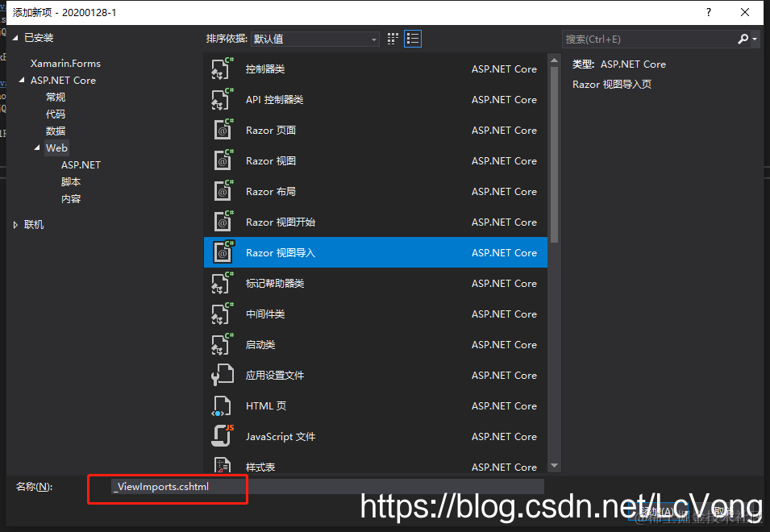Image resolution: width=770 pixels, height=532 pixels.
Task: Expand the 联机 tree node
Action: (x=15, y=225)
